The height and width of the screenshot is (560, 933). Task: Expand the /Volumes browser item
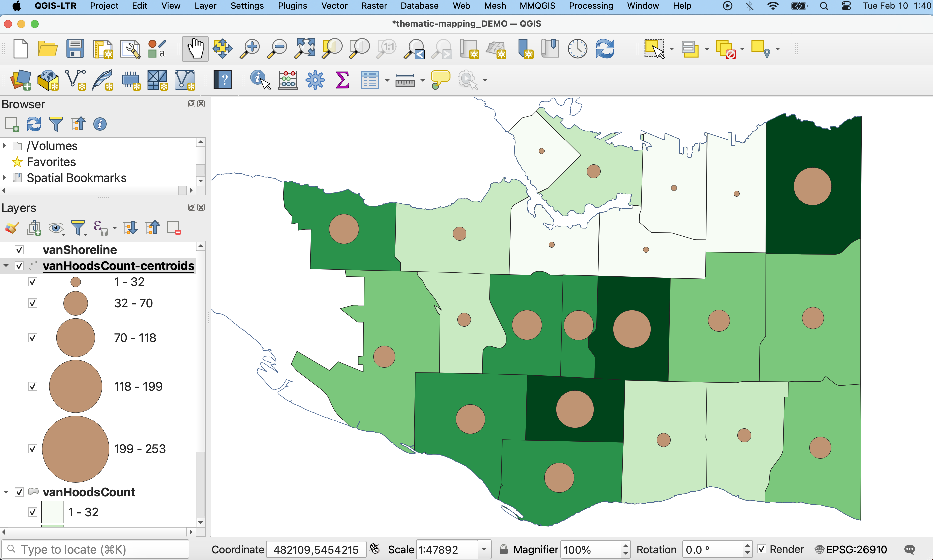tap(5, 146)
